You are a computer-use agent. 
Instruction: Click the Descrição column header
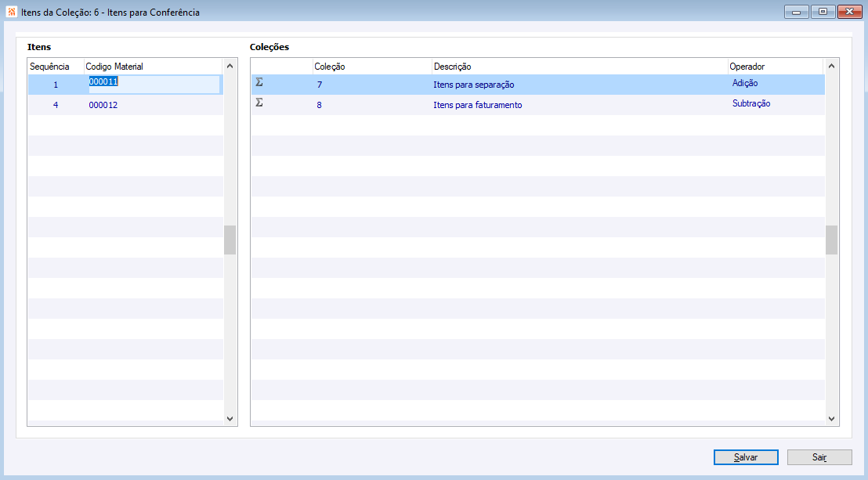click(x=580, y=67)
